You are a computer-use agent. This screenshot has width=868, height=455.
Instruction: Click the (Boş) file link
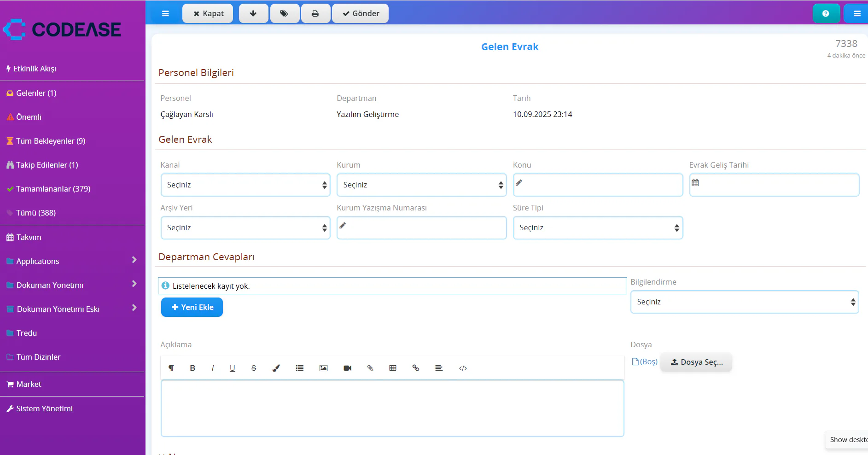pyautogui.click(x=645, y=362)
